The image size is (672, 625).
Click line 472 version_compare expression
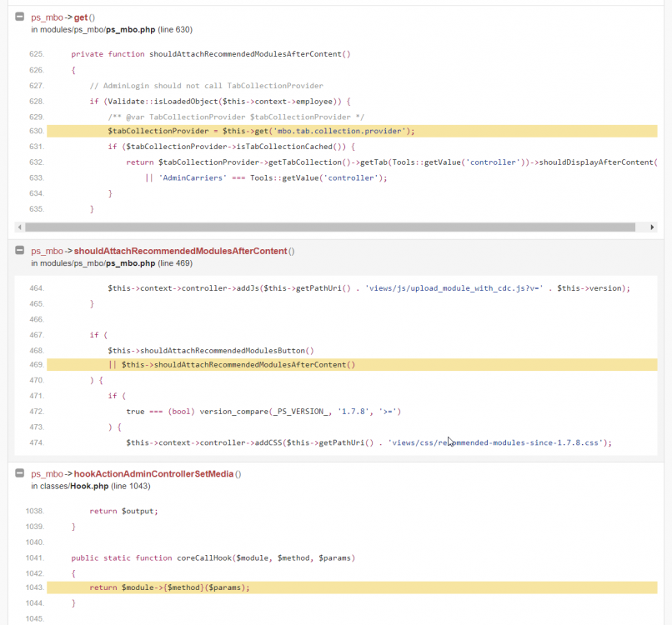click(263, 412)
